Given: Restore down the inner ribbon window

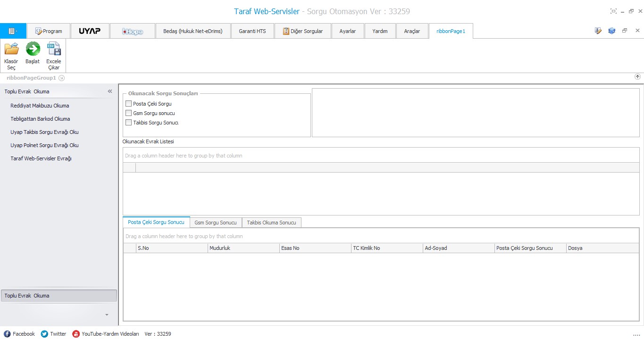Looking at the screenshot, I should click(x=625, y=31).
